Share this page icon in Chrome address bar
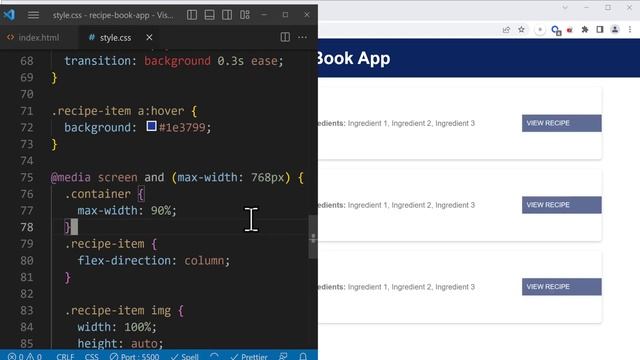This screenshot has height=360, width=640. coord(506,29)
